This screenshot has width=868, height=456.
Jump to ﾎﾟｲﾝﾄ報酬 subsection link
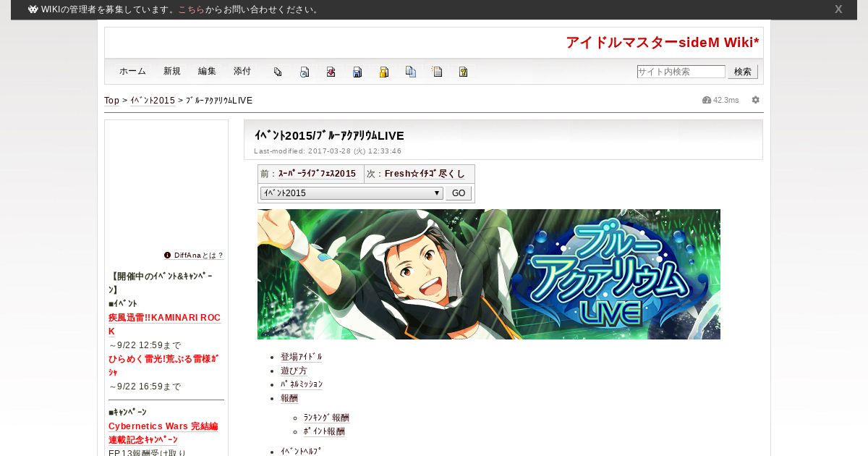[324, 431]
